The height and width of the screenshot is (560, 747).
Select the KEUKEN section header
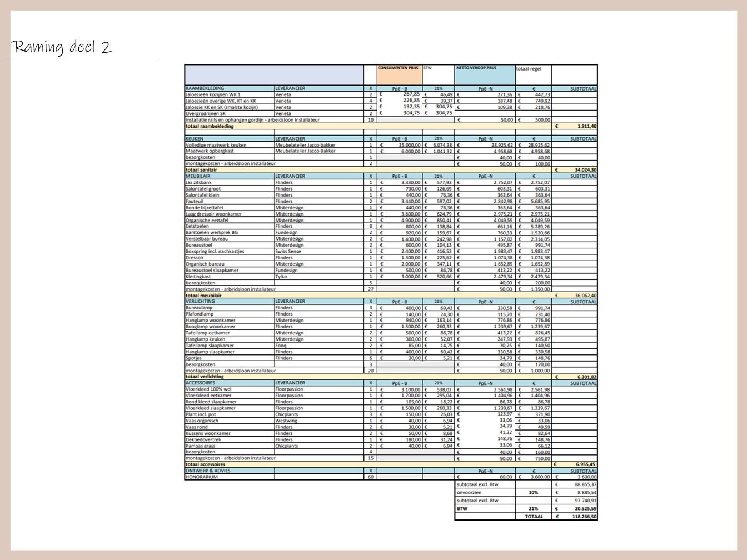click(x=230, y=139)
